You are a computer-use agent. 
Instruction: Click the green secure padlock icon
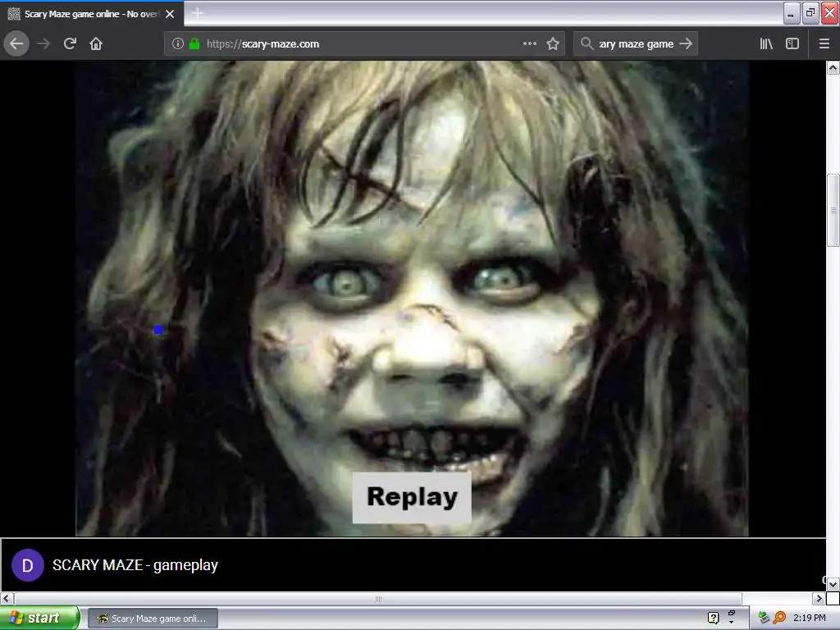[194, 44]
